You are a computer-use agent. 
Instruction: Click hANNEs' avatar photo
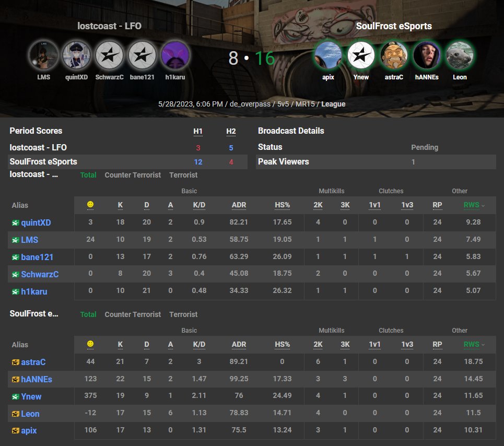[x=426, y=54]
